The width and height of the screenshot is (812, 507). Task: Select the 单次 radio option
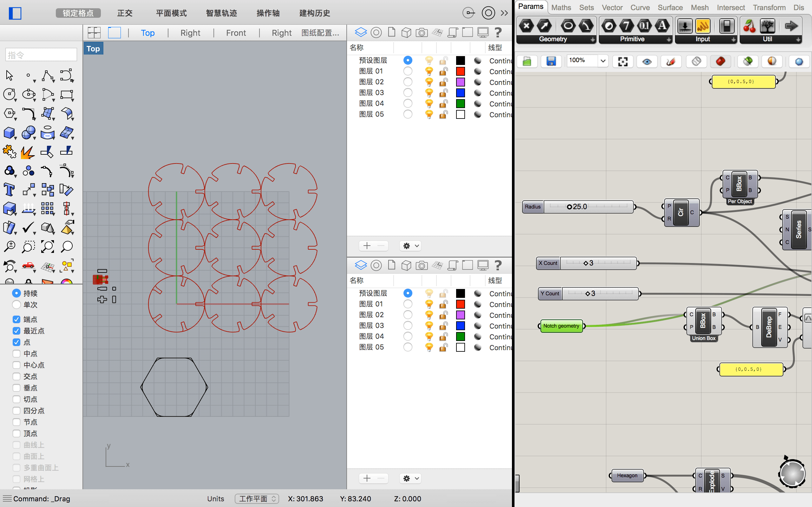pyautogui.click(x=16, y=305)
